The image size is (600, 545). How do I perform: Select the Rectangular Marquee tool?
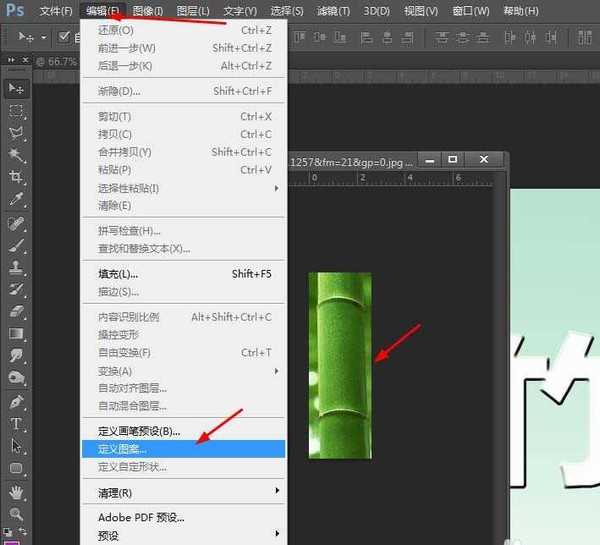(x=17, y=111)
